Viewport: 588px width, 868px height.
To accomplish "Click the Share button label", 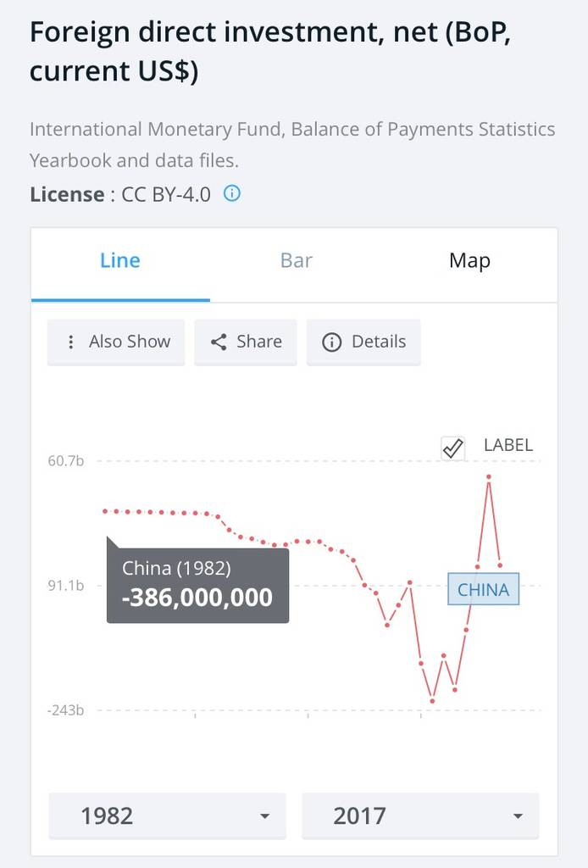I will pos(259,342).
